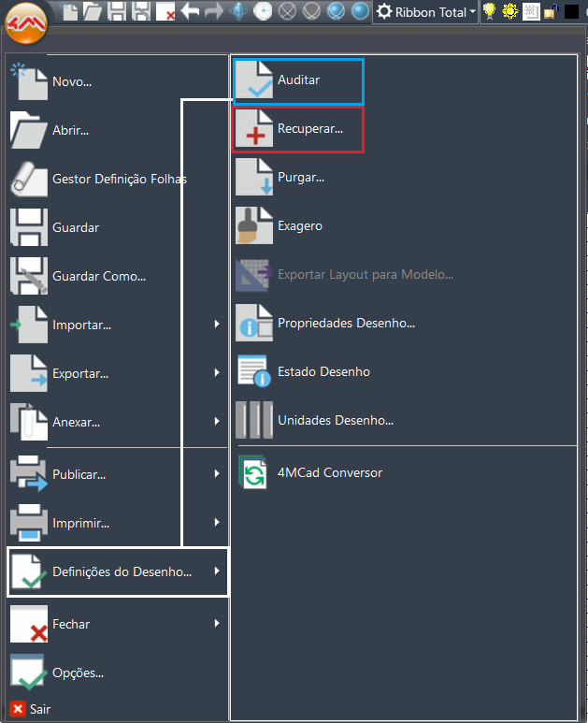Click the Close drawing icon with red X in toolbar
588x723 pixels.
(x=165, y=12)
